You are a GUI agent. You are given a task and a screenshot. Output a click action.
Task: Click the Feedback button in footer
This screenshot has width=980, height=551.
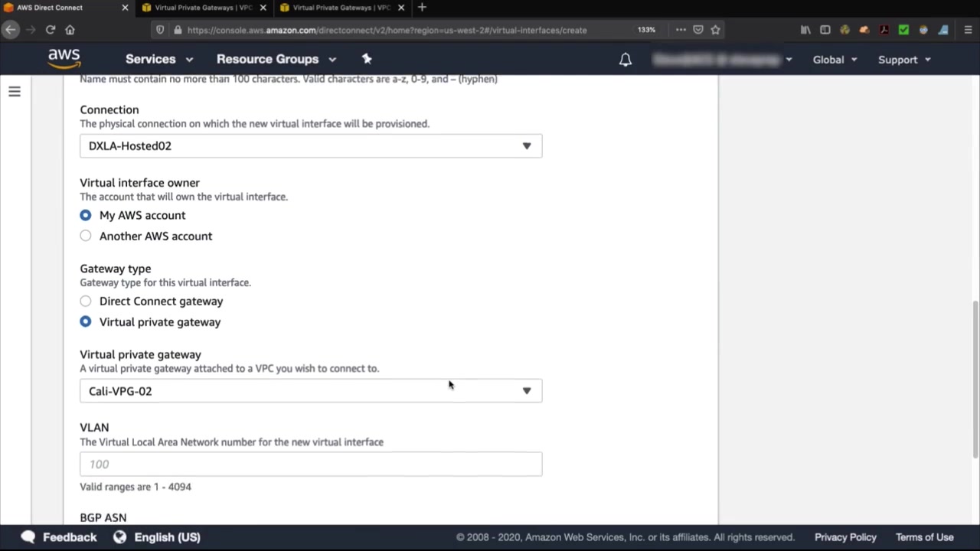[59, 537]
